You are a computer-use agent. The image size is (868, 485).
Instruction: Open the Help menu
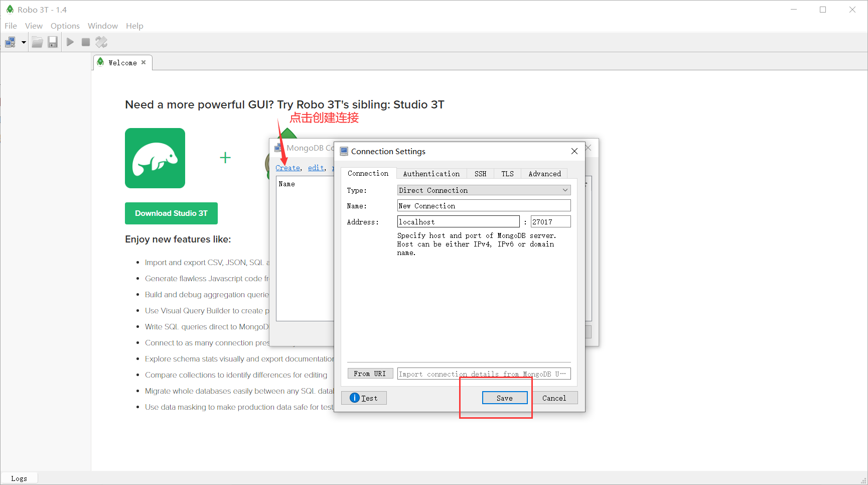(x=134, y=26)
